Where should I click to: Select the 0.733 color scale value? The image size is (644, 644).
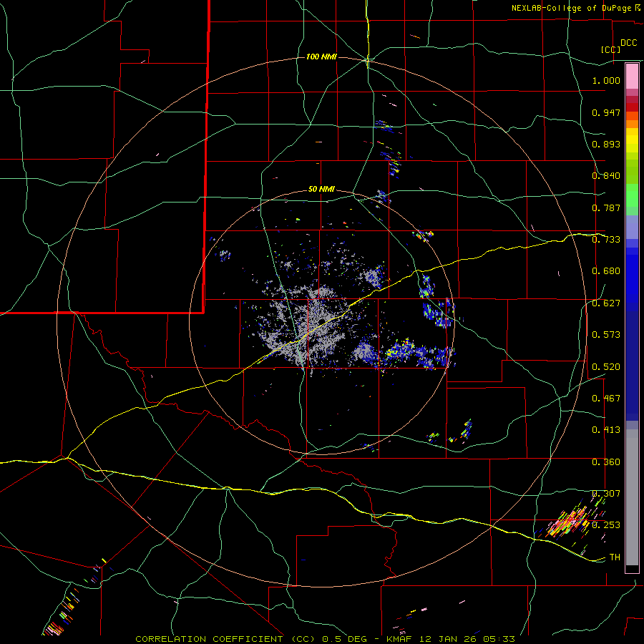pos(606,240)
